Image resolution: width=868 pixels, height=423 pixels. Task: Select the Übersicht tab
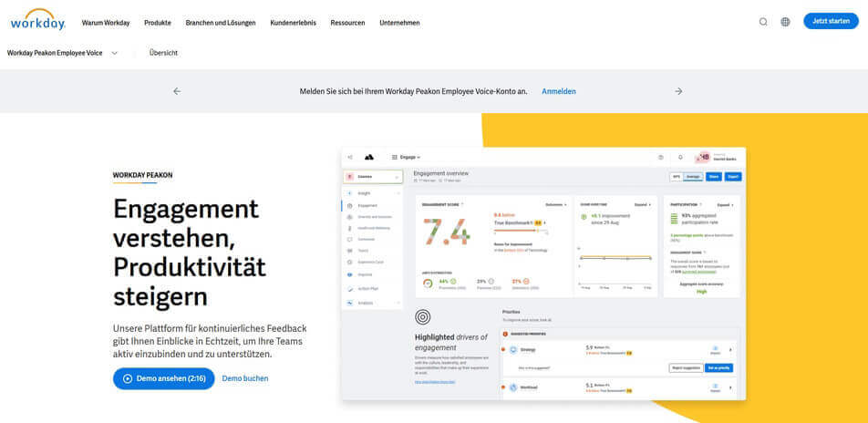163,53
